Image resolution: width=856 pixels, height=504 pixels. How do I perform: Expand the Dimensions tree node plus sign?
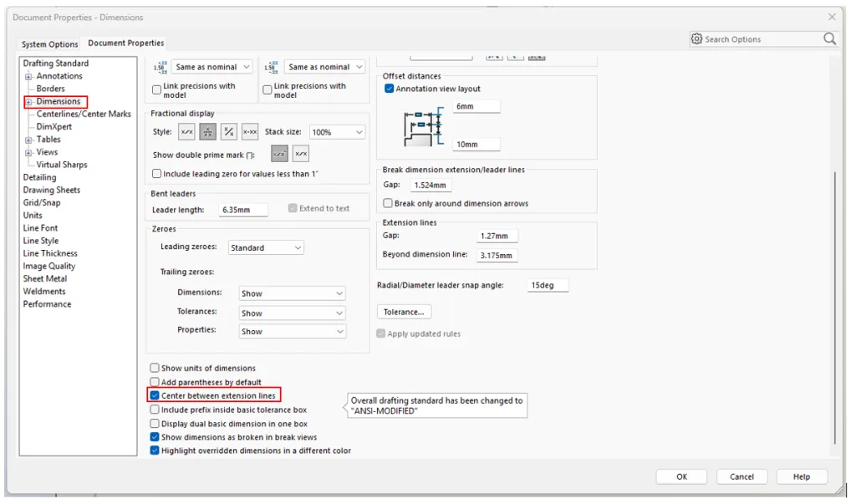[28, 102]
